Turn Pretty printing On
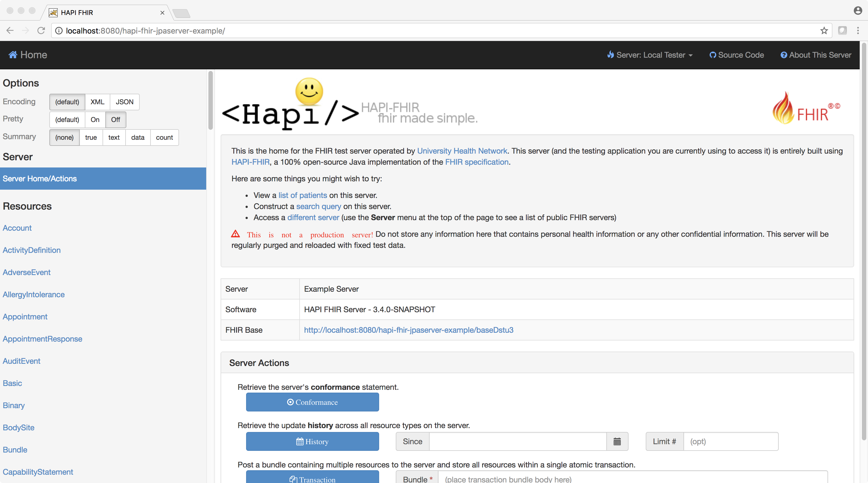 (x=95, y=120)
